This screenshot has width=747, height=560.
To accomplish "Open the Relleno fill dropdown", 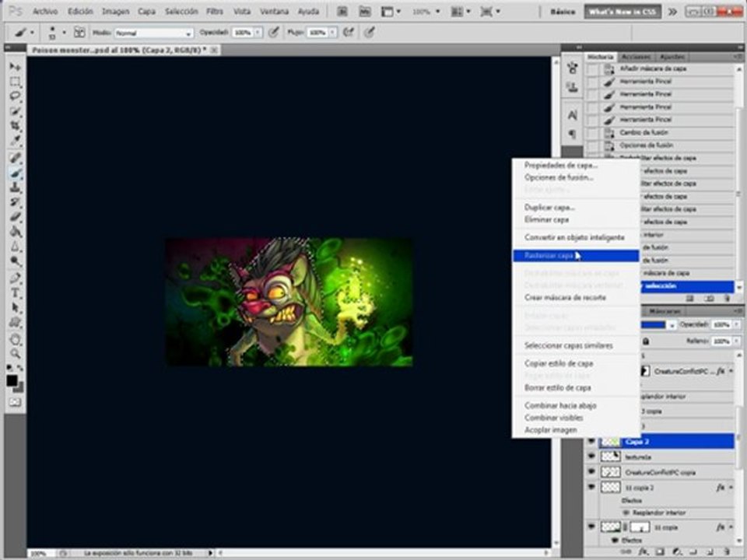I will (x=737, y=341).
